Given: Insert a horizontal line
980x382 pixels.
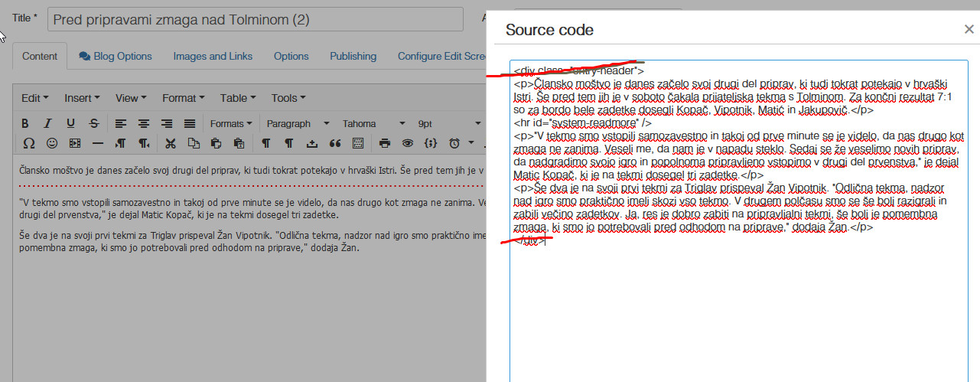Looking at the screenshot, I should [x=97, y=143].
